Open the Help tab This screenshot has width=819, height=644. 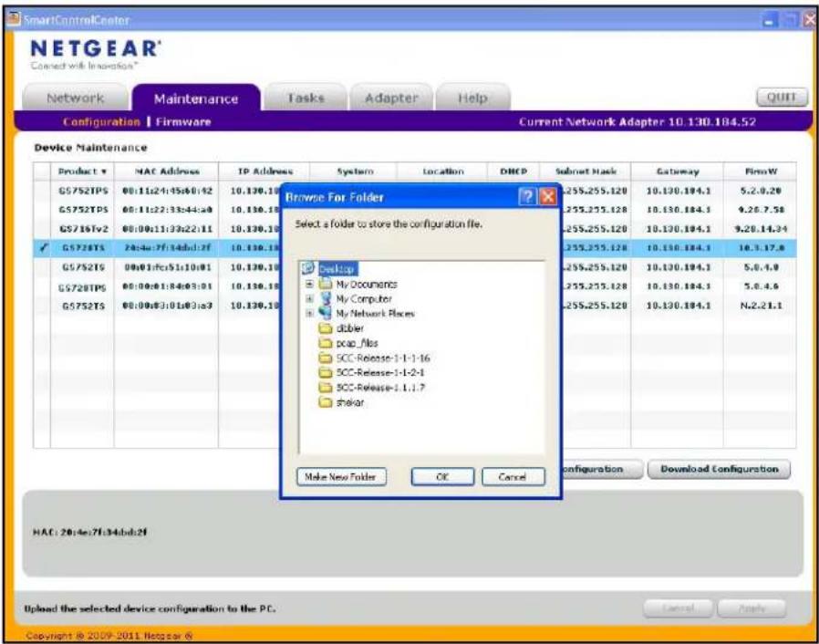pos(472,98)
